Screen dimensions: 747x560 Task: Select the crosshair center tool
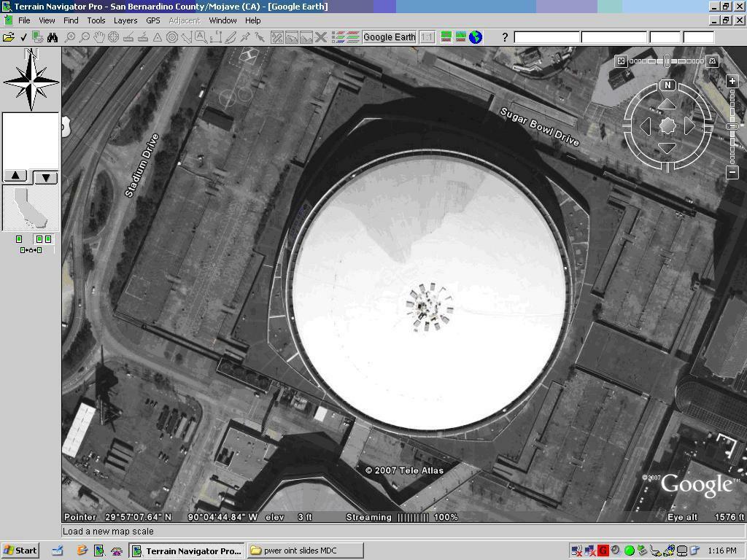(113, 37)
